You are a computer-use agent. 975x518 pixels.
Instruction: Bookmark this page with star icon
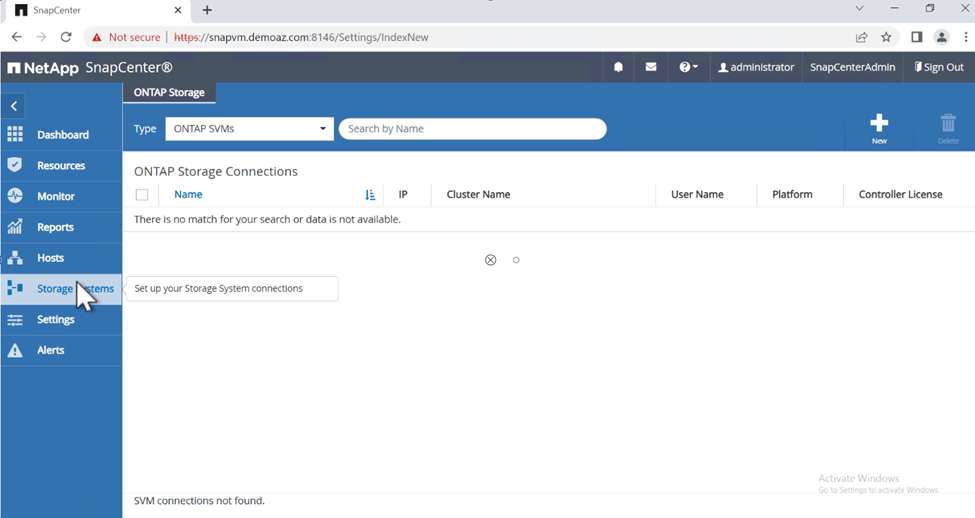click(886, 37)
